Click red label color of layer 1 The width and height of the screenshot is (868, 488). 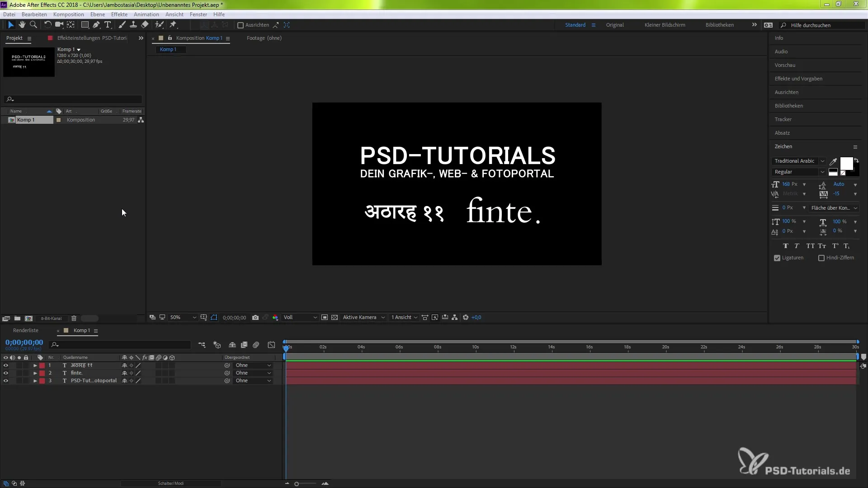pyautogui.click(x=42, y=366)
